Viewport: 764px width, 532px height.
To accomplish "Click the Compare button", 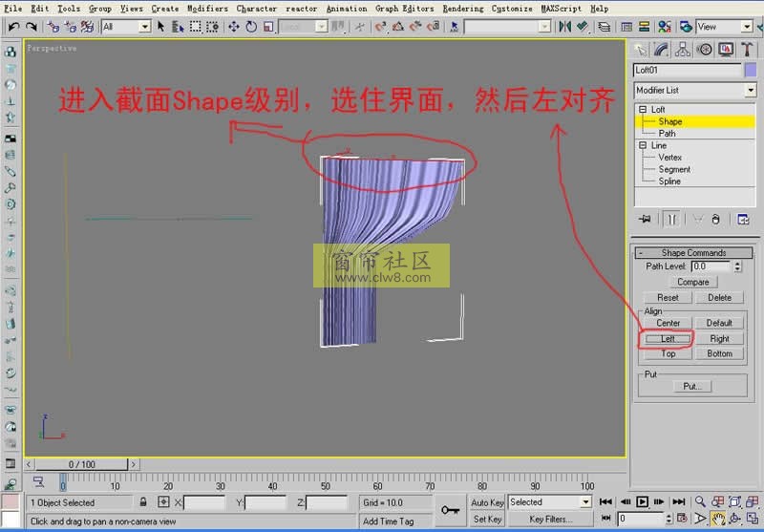I will coord(693,282).
